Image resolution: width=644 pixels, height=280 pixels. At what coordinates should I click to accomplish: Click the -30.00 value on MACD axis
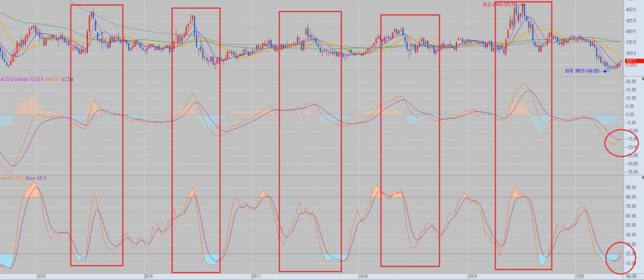(x=631, y=163)
